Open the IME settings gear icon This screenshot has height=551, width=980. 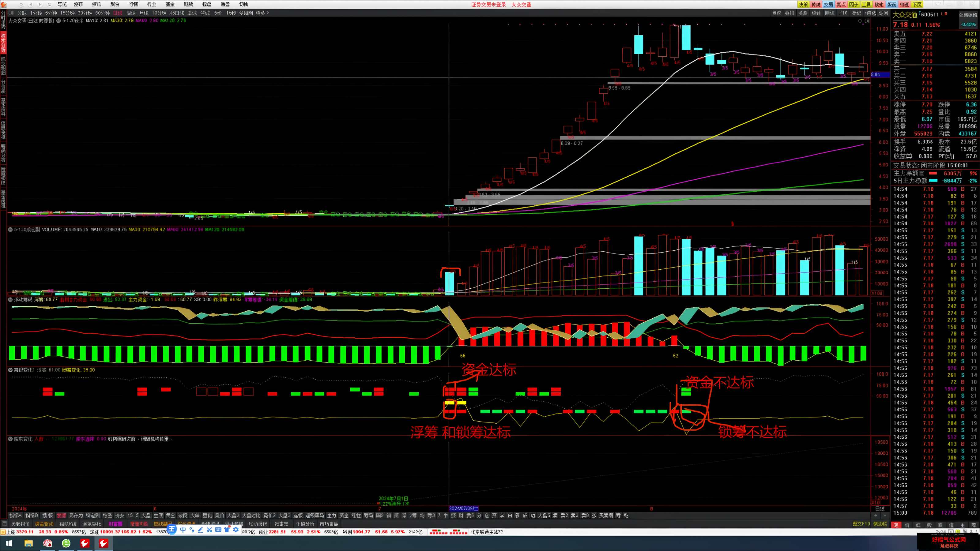click(236, 530)
